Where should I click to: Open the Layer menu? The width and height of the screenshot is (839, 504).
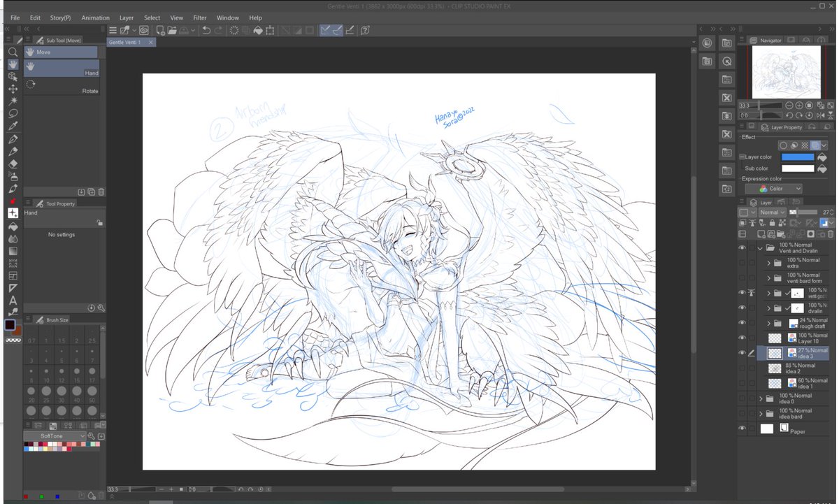pos(127,17)
